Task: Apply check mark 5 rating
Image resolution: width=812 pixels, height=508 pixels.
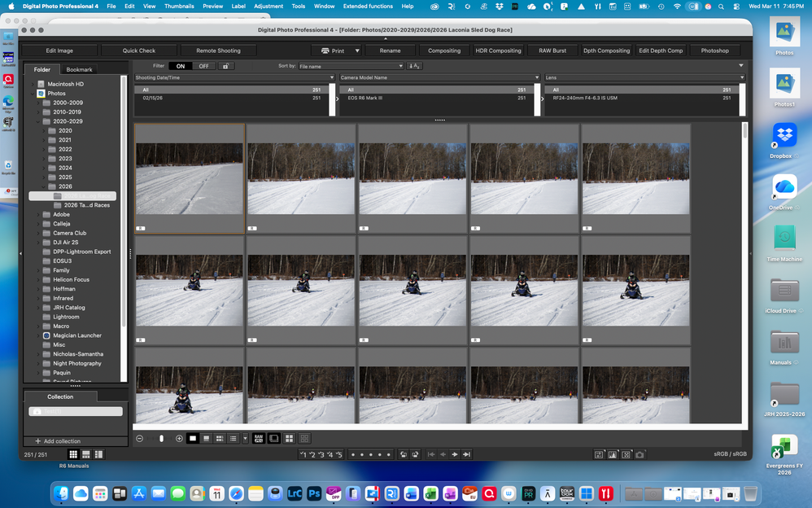Action: [338, 454]
